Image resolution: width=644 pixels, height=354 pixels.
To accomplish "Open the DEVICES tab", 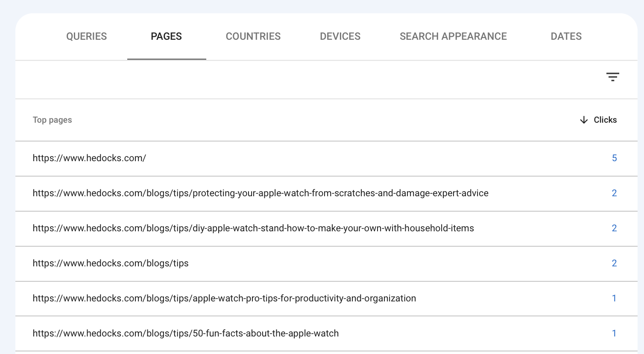I will pyautogui.click(x=340, y=36).
